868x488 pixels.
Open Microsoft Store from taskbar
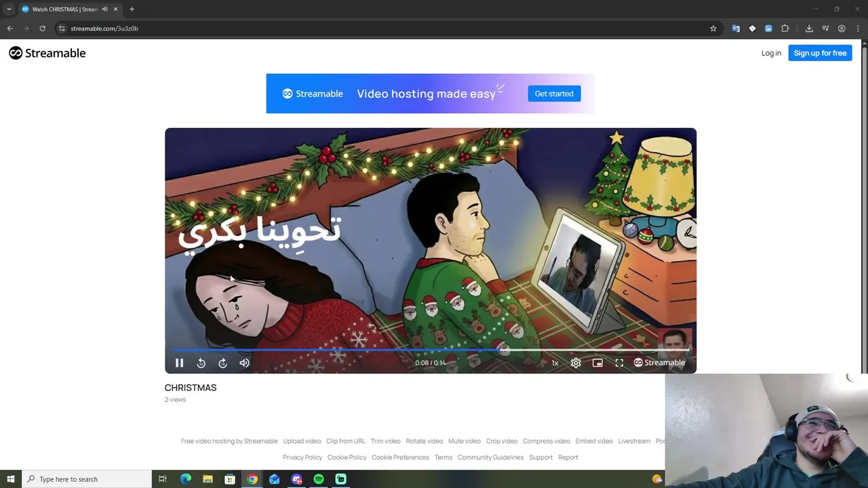click(x=230, y=479)
